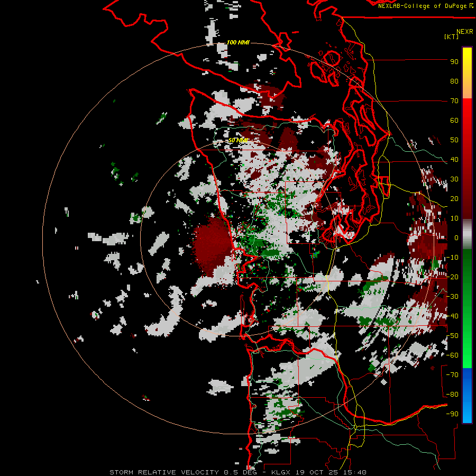The height and width of the screenshot is (476, 476).
Task: Click the [KT] units label
Action: click(452, 36)
